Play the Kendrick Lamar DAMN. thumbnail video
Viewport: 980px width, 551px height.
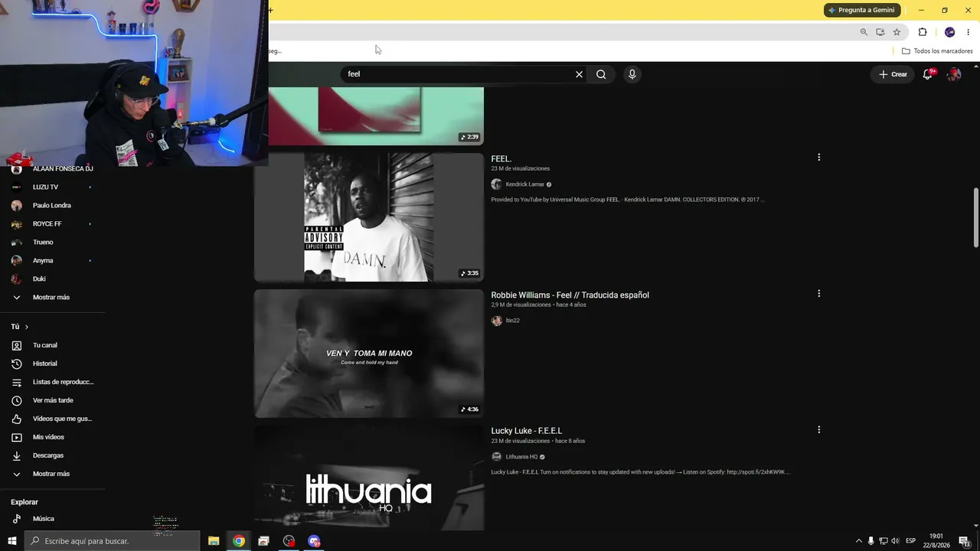click(x=369, y=217)
